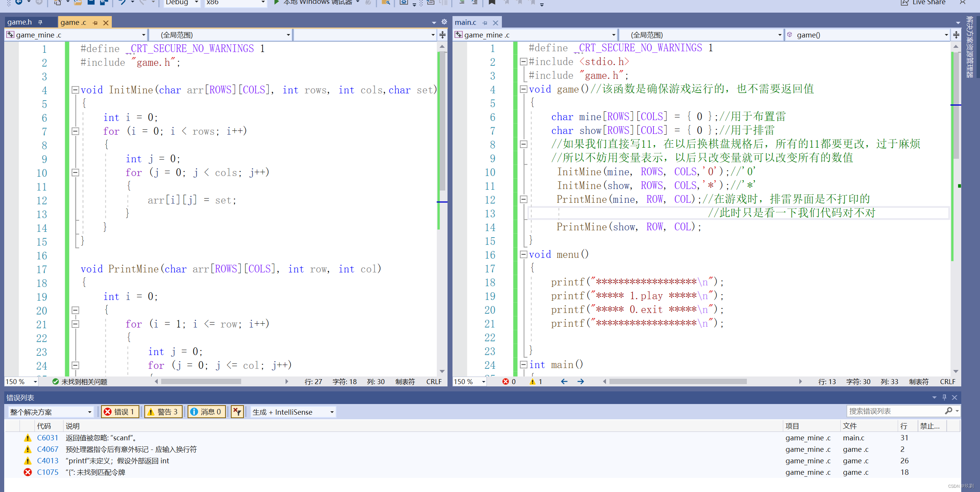This screenshot has height=492, width=980.
Task: Click the split editor icon beside game()
Action: click(x=956, y=35)
